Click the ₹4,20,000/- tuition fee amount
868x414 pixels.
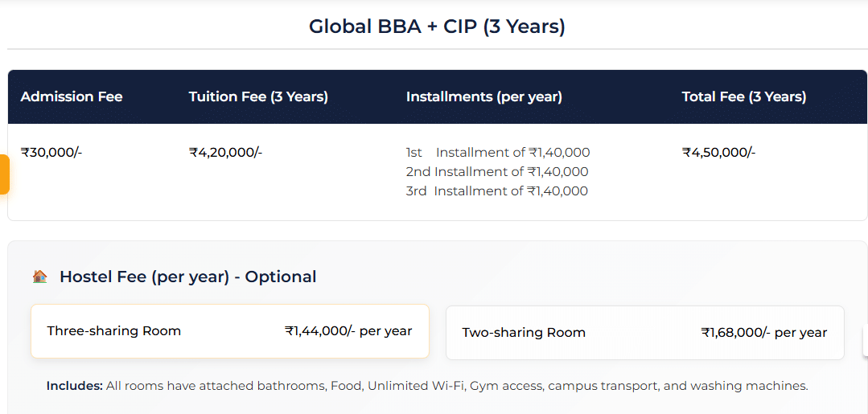pyautogui.click(x=225, y=152)
